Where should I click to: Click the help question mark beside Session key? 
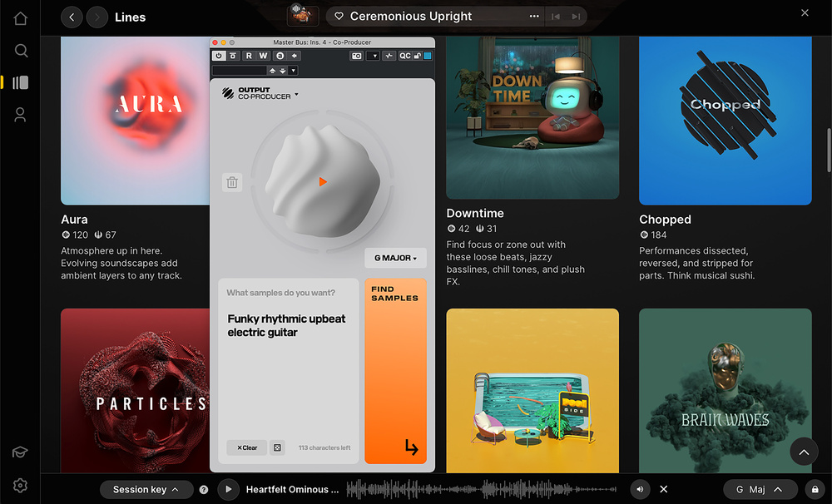click(x=204, y=490)
